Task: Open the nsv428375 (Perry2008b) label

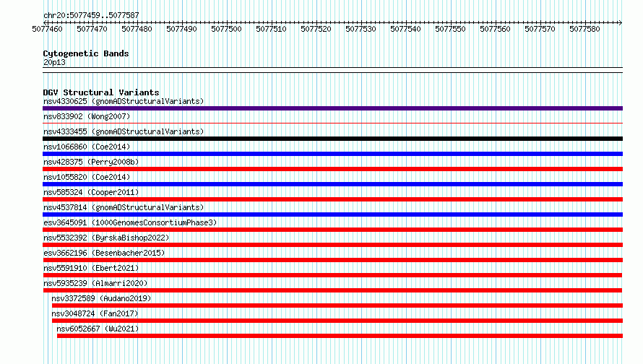Action: click(91, 162)
